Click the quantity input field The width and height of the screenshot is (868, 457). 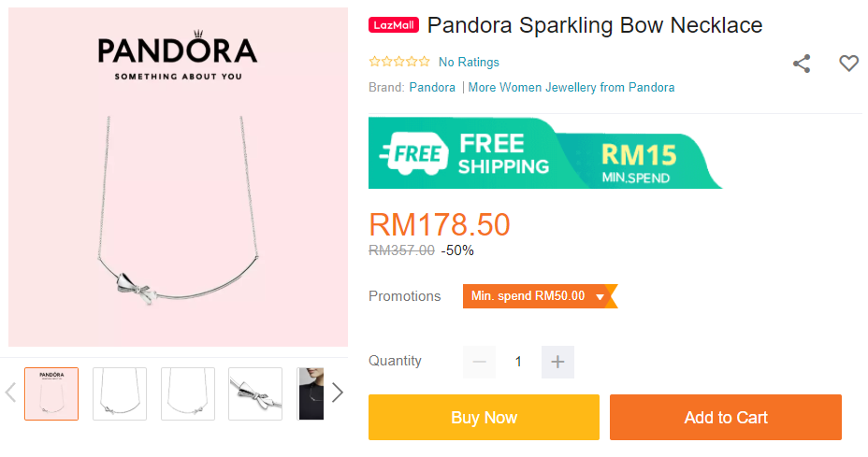[518, 362]
